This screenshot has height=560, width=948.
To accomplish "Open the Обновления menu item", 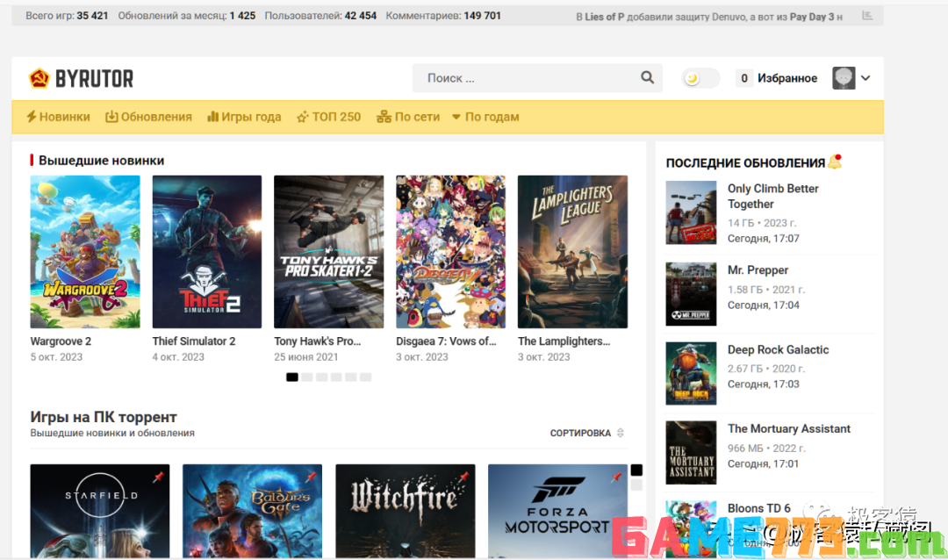I will [148, 117].
